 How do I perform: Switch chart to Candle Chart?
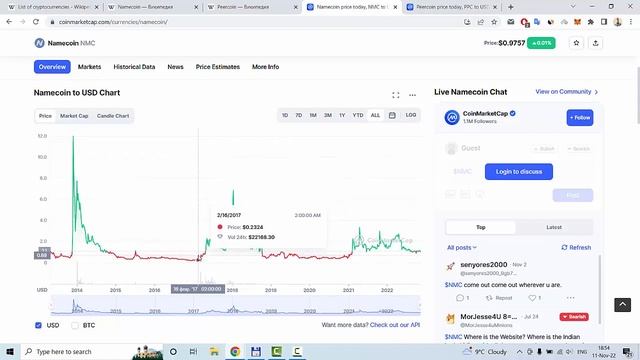coord(113,116)
